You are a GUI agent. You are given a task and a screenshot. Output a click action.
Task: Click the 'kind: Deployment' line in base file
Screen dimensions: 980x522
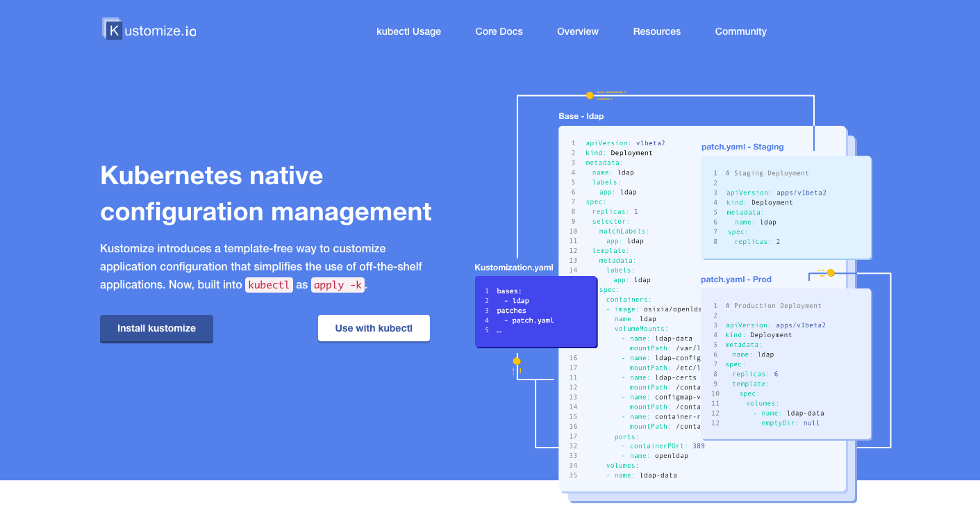click(x=619, y=153)
